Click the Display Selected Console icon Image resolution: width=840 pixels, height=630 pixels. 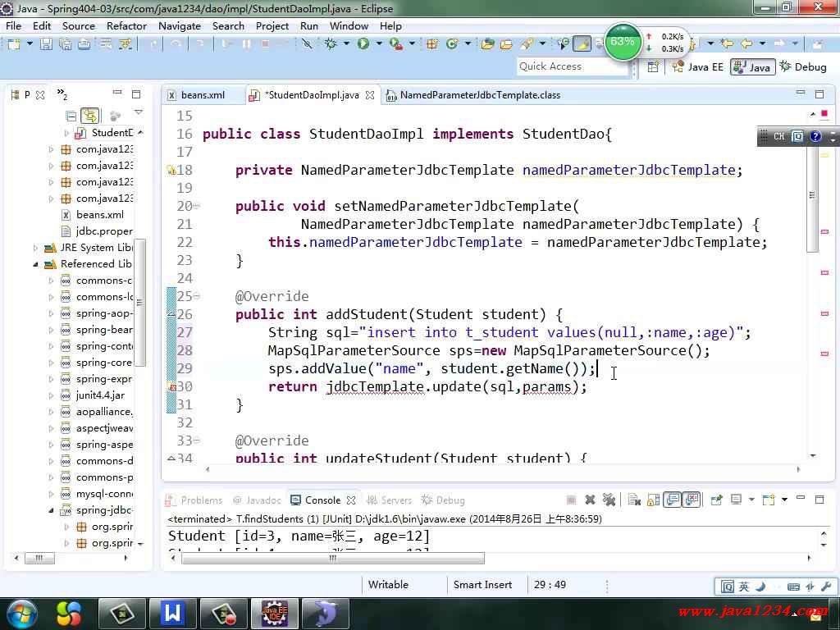tap(736, 500)
